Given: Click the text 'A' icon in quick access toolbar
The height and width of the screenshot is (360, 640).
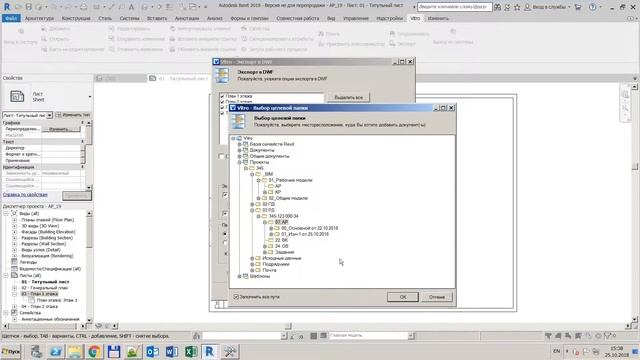Looking at the screenshot, I should pyautogui.click(x=131, y=7).
